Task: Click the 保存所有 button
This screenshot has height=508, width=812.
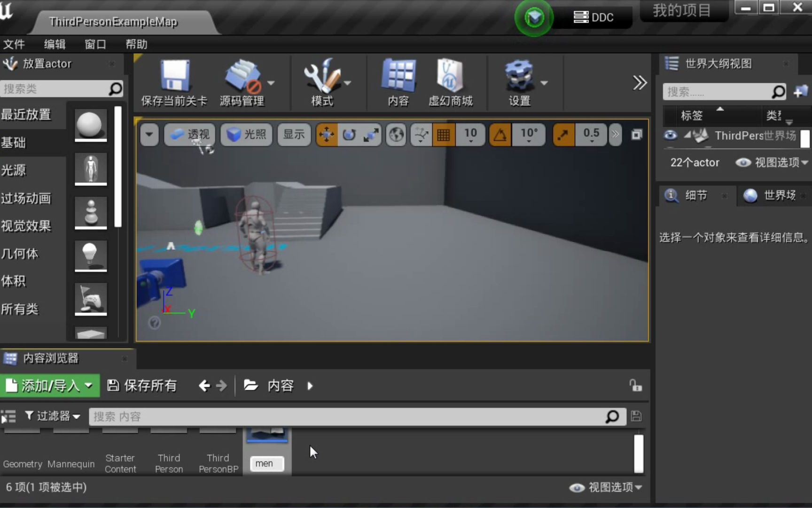Action: (x=142, y=385)
